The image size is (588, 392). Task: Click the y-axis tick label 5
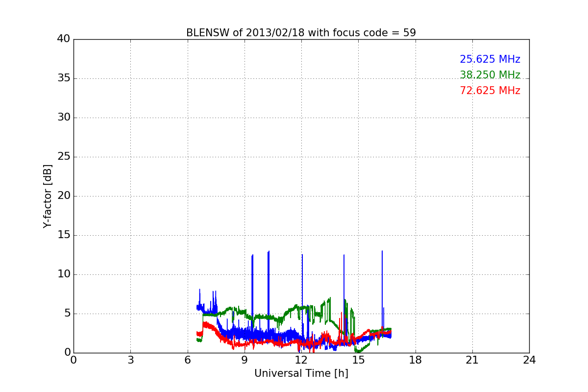(67, 314)
